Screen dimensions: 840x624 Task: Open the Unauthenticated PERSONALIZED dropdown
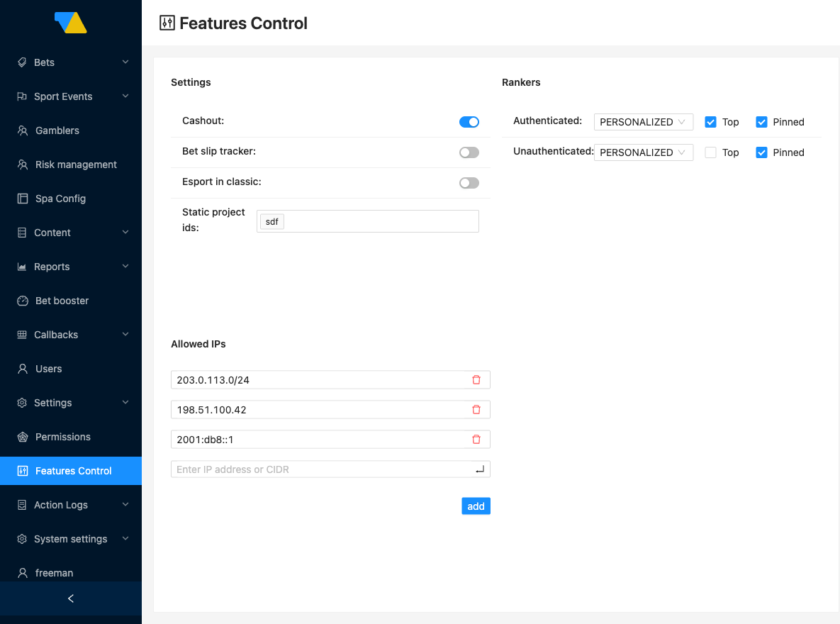[x=644, y=152]
